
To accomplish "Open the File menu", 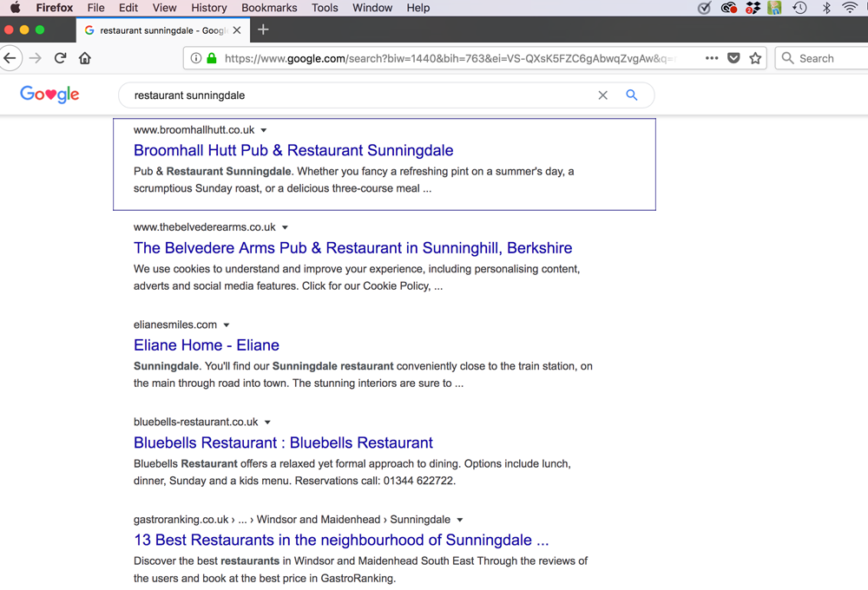I will [x=95, y=8].
